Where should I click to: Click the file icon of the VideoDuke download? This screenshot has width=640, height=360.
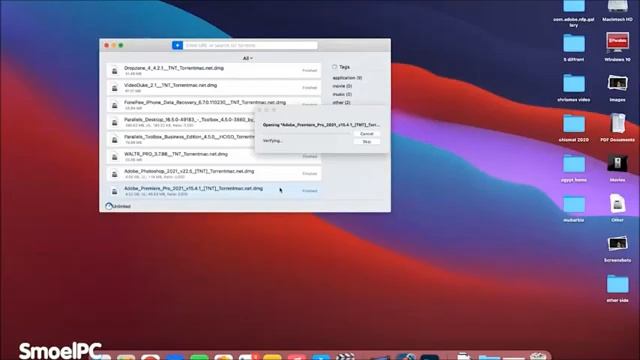coord(115,88)
